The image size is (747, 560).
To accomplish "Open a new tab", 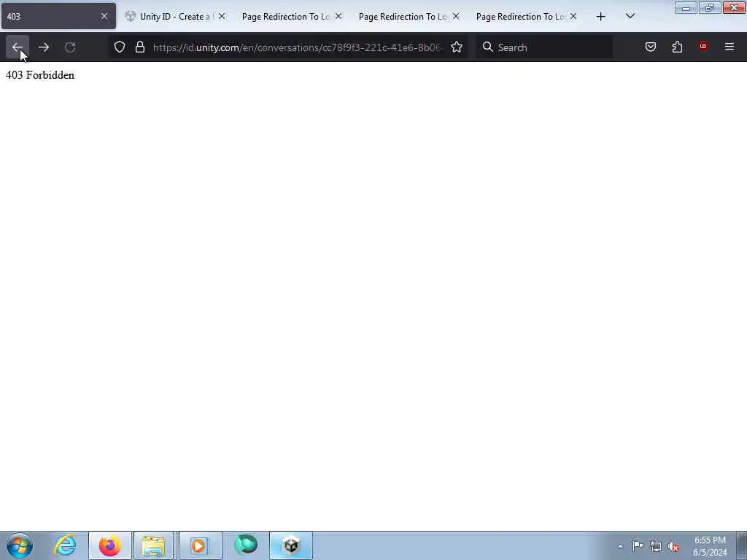I will pos(601,17).
